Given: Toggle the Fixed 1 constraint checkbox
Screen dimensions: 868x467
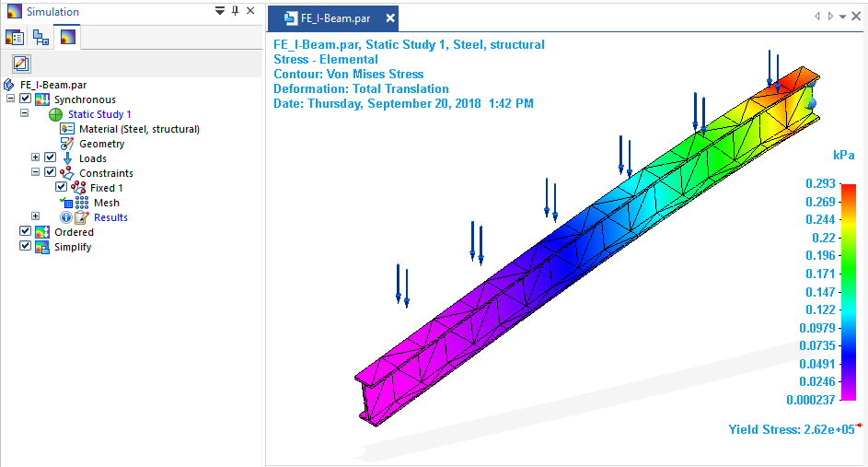Looking at the screenshot, I should [x=62, y=188].
